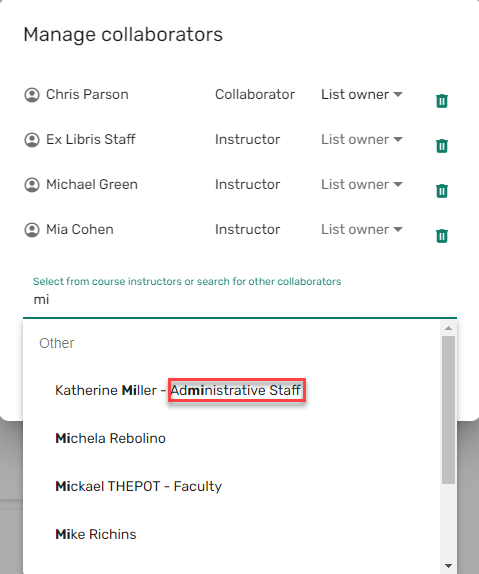Select Katherine Miller - Administrative Staff suggestion

232,390
